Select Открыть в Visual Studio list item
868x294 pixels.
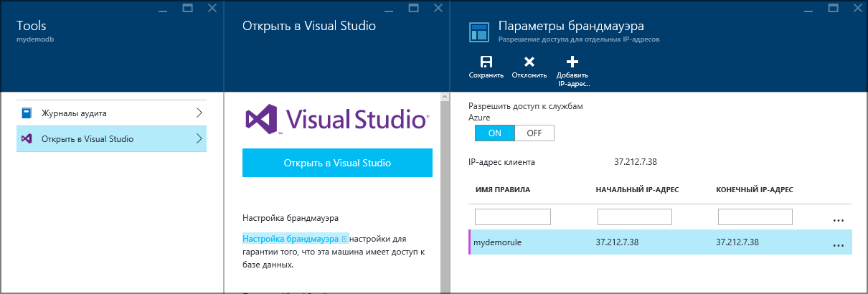coord(111,138)
